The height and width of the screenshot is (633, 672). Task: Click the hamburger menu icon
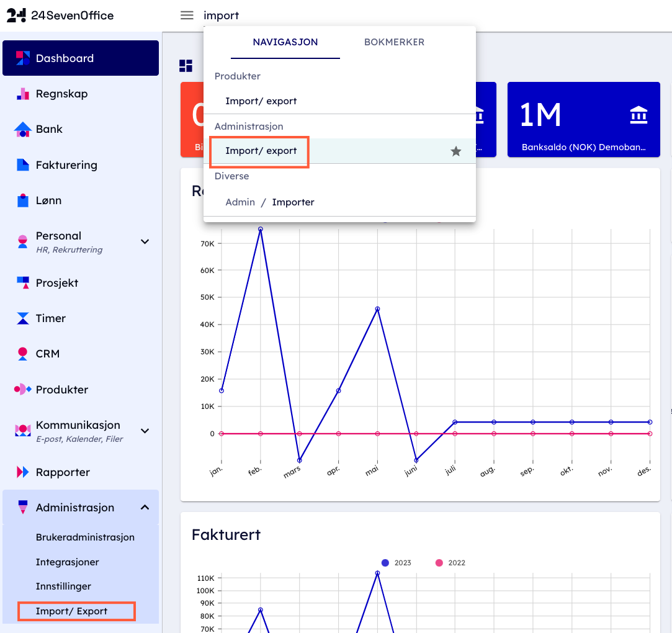[187, 16]
